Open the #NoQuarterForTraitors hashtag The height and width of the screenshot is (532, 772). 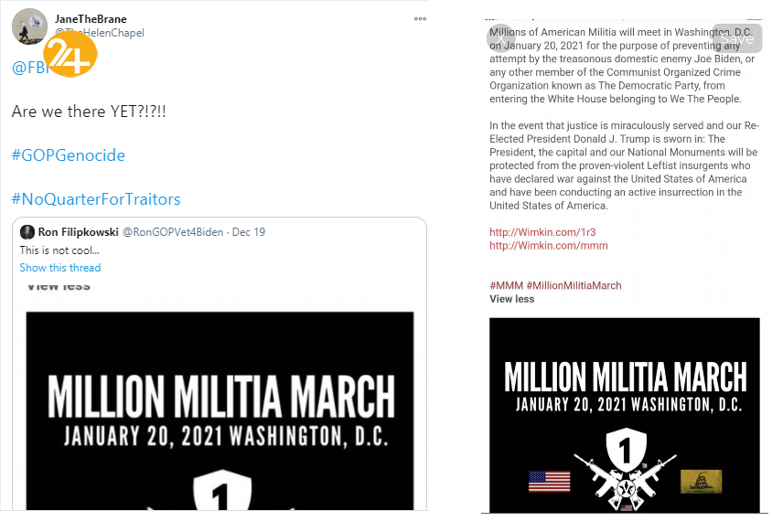(x=96, y=198)
